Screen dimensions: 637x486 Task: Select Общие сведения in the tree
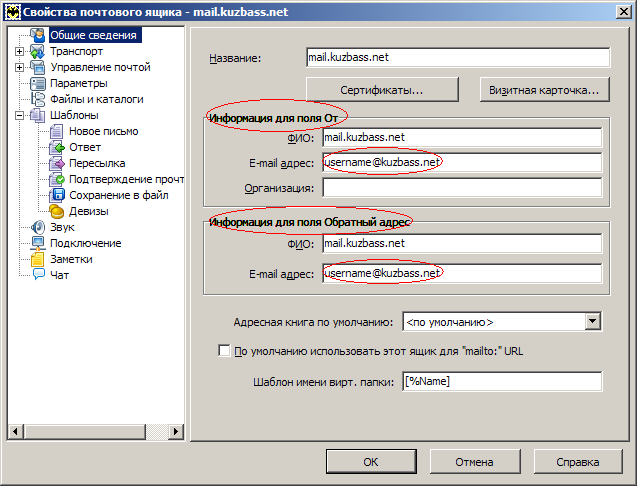[x=94, y=35]
